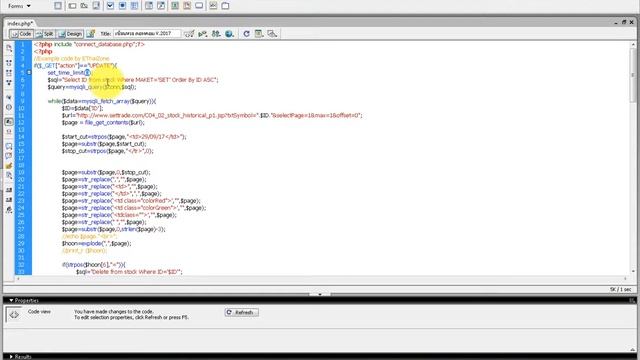Image resolution: width=640 pixels, height=360 pixels.
Task: Click Remove Comment coding icon
Action: click(x=9, y=156)
